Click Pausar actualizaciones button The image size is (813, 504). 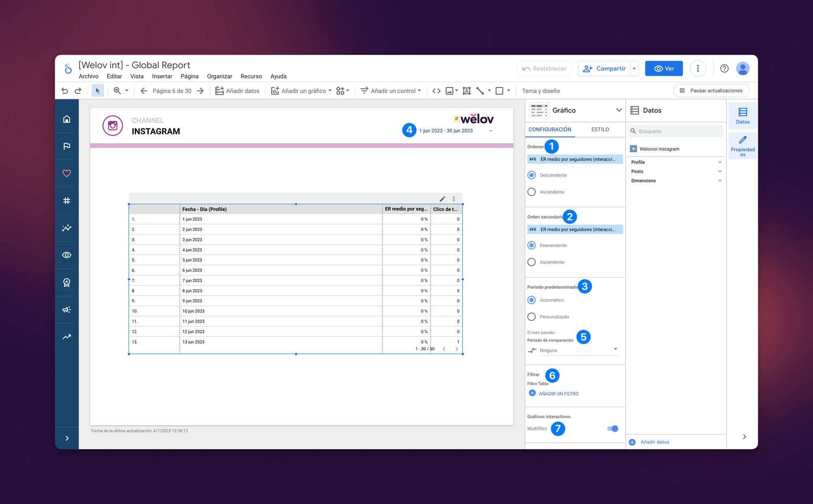click(x=711, y=91)
